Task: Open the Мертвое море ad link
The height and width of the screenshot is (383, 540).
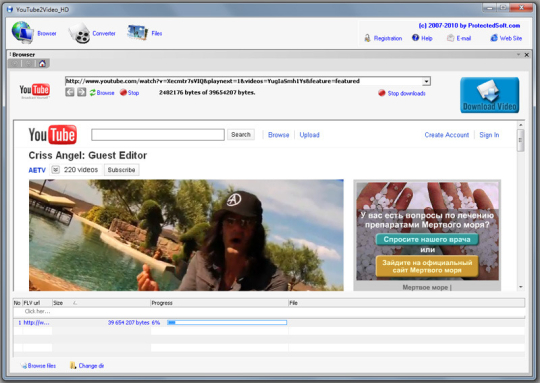Action: click(x=427, y=287)
